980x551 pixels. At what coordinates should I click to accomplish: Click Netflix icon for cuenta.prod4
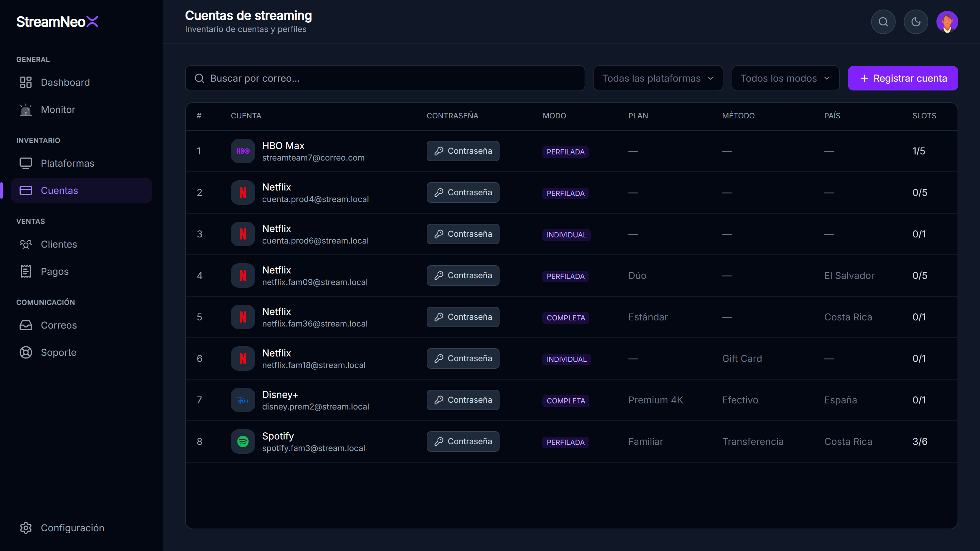(243, 193)
